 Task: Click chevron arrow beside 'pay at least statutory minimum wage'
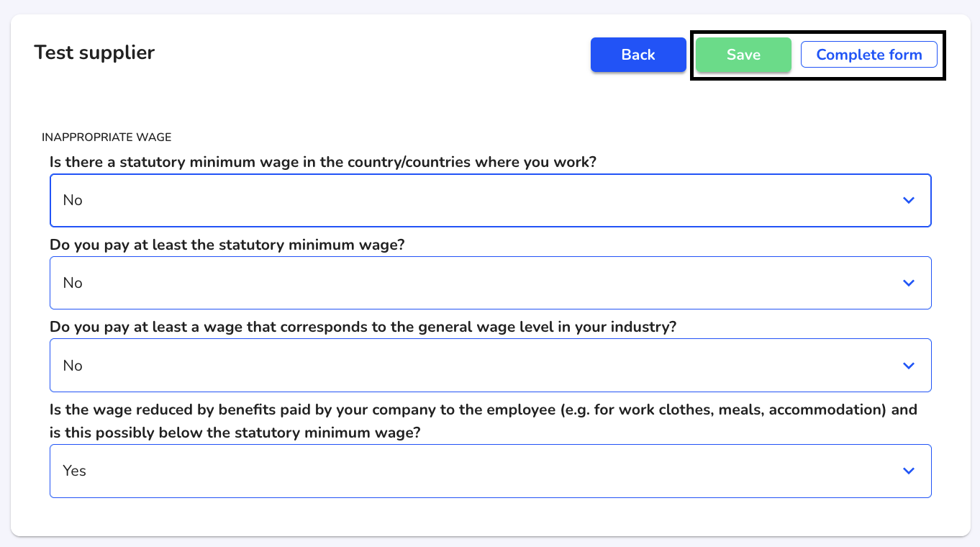(909, 283)
